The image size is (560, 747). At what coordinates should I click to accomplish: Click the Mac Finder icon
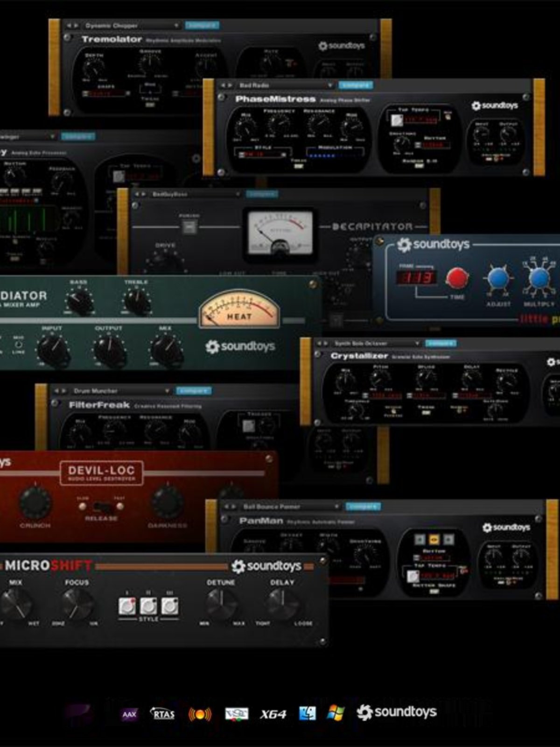point(307,713)
